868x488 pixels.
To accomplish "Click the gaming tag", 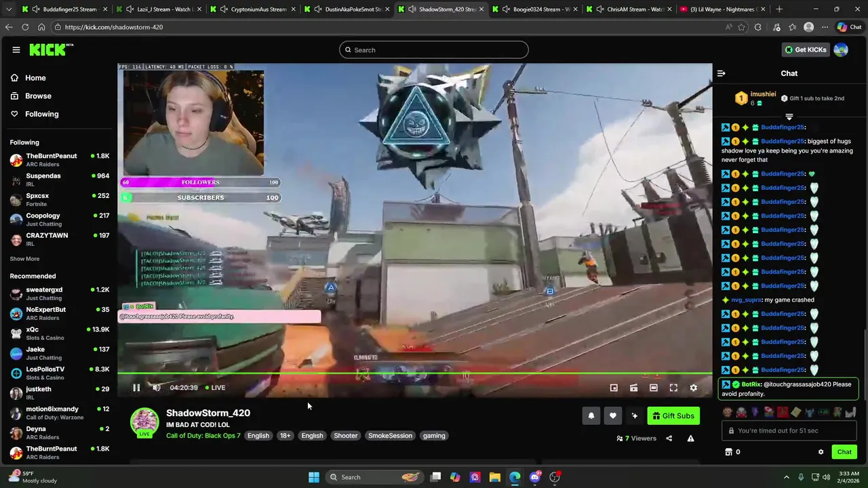I will pos(434,436).
